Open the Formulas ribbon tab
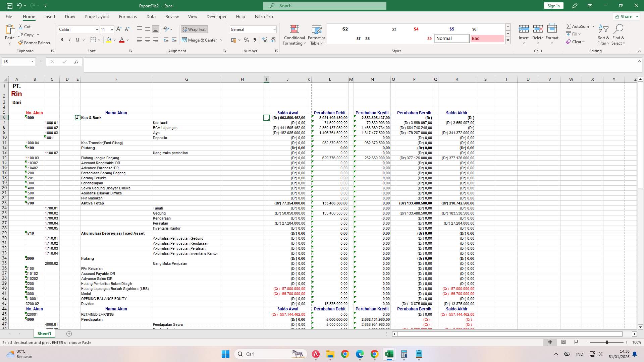The width and height of the screenshot is (644, 362). pos(127,16)
